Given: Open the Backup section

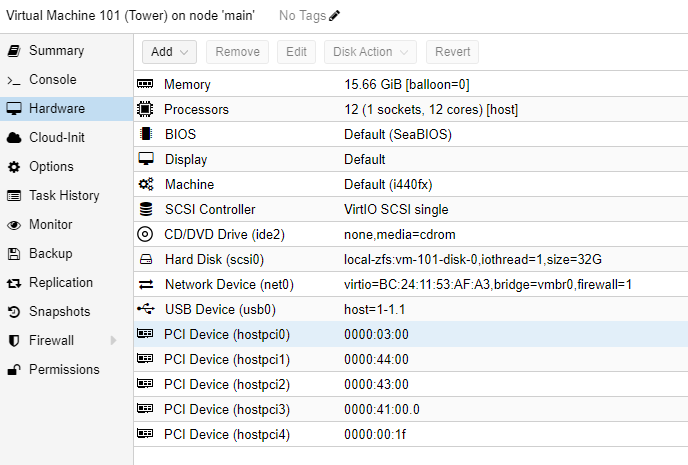Looking at the screenshot, I should (x=66, y=254).
